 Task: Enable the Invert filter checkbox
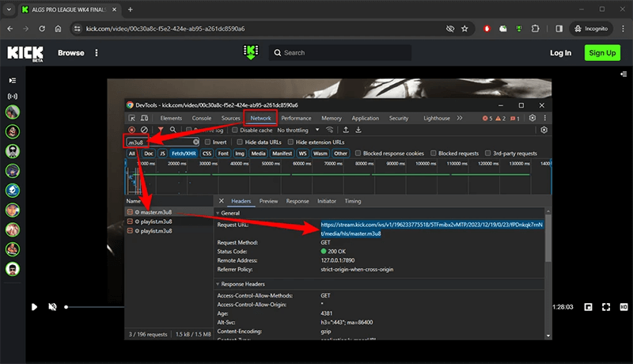pyautogui.click(x=207, y=142)
